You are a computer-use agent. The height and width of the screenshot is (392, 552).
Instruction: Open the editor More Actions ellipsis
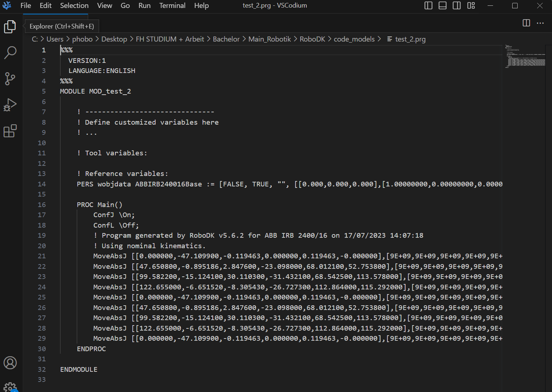pos(540,23)
